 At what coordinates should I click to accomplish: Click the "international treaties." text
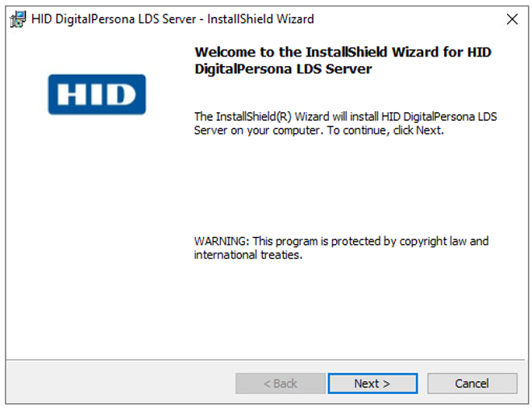pos(247,255)
